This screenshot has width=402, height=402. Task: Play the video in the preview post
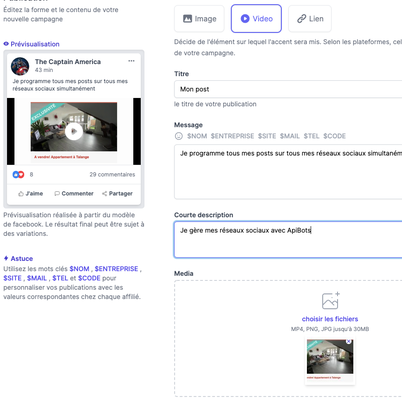(x=74, y=131)
